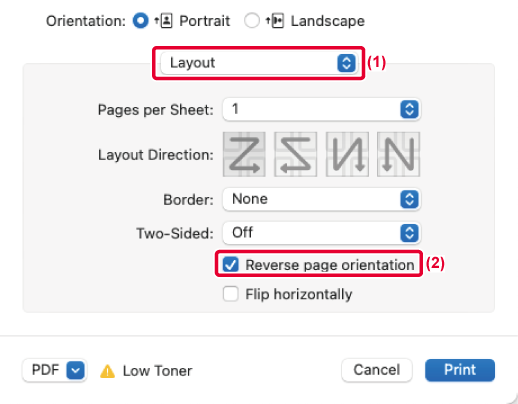
Task: Expand the Pages per Sheet dropdown
Action: pyautogui.click(x=321, y=109)
